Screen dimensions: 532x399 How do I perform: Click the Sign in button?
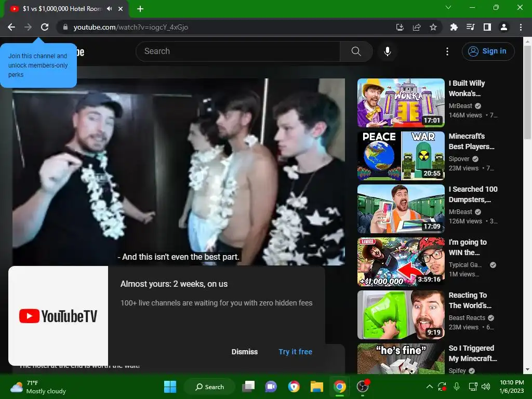488,51
